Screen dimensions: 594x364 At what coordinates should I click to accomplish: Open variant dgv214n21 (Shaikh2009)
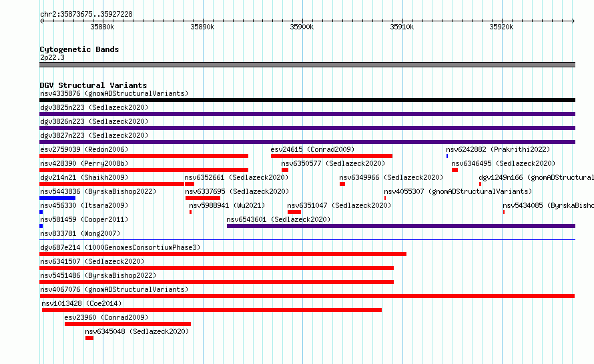(84, 177)
